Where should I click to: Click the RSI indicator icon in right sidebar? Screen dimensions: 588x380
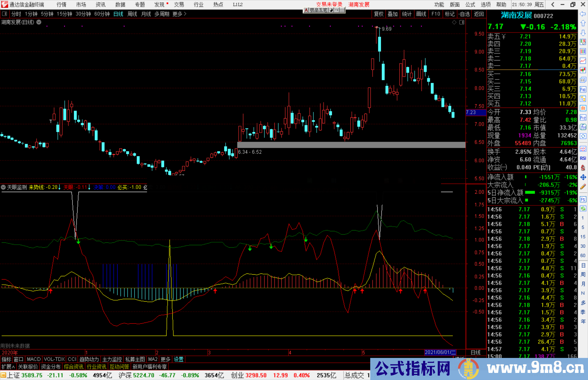583,157
